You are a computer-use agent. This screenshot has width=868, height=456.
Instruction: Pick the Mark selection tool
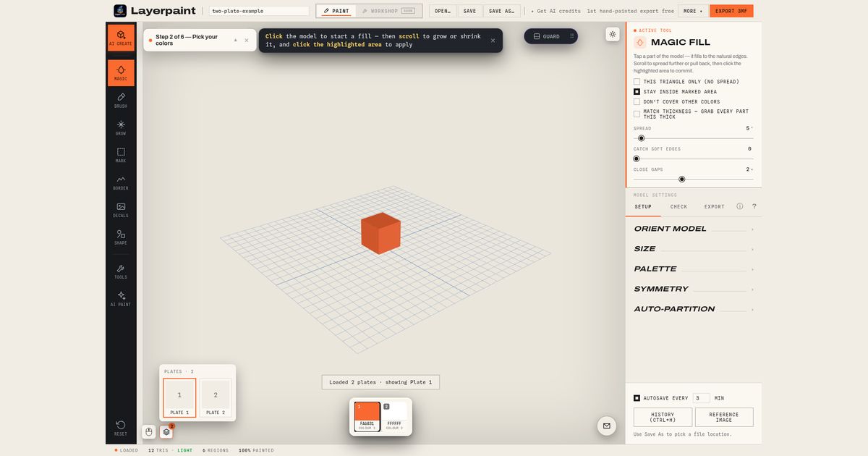coord(121,155)
